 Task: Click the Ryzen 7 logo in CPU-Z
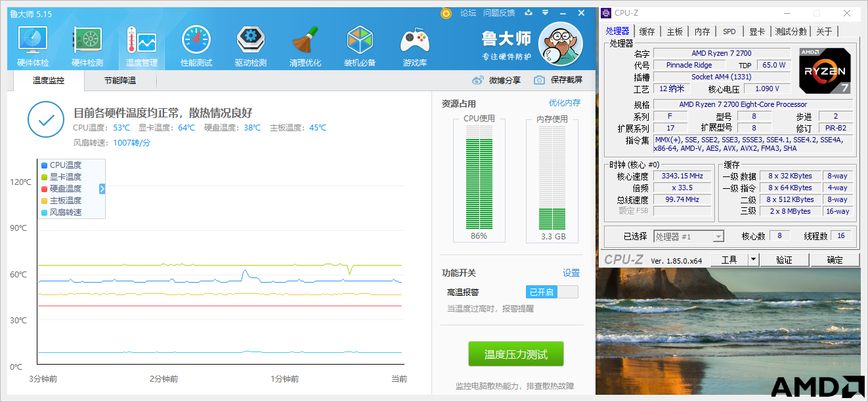point(825,71)
